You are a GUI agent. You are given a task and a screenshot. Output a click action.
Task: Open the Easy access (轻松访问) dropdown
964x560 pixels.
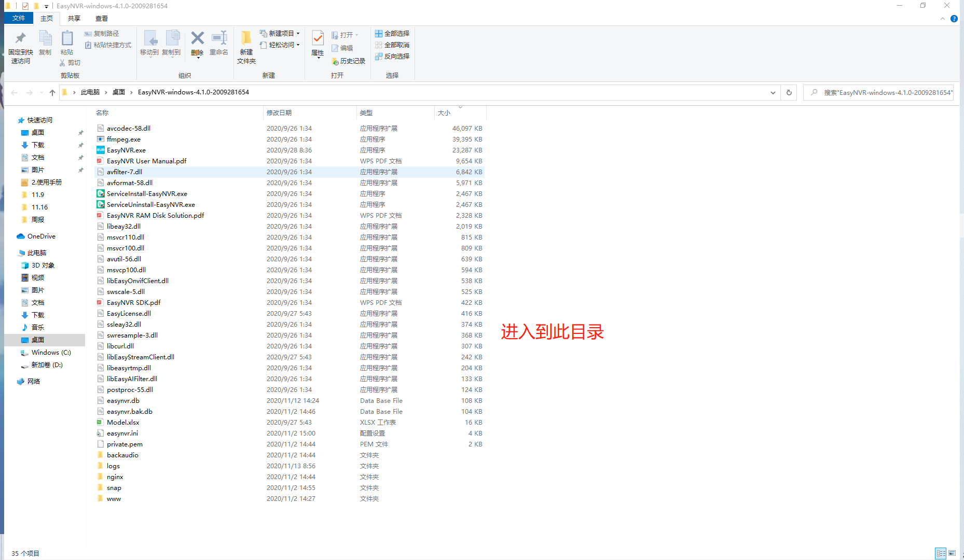pyautogui.click(x=280, y=45)
